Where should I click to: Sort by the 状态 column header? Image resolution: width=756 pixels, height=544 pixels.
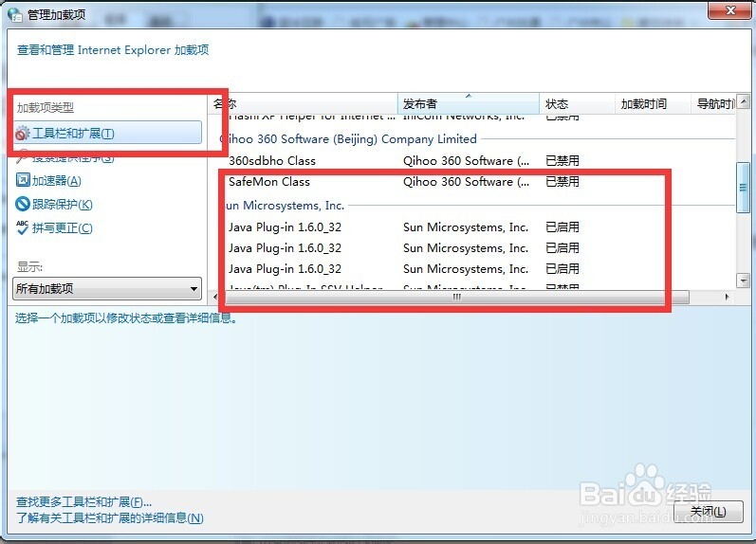(x=577, y=103)
